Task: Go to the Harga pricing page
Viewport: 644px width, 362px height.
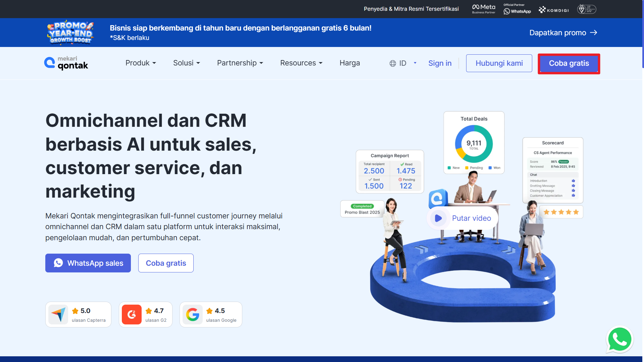Action: tap(349, 63)
